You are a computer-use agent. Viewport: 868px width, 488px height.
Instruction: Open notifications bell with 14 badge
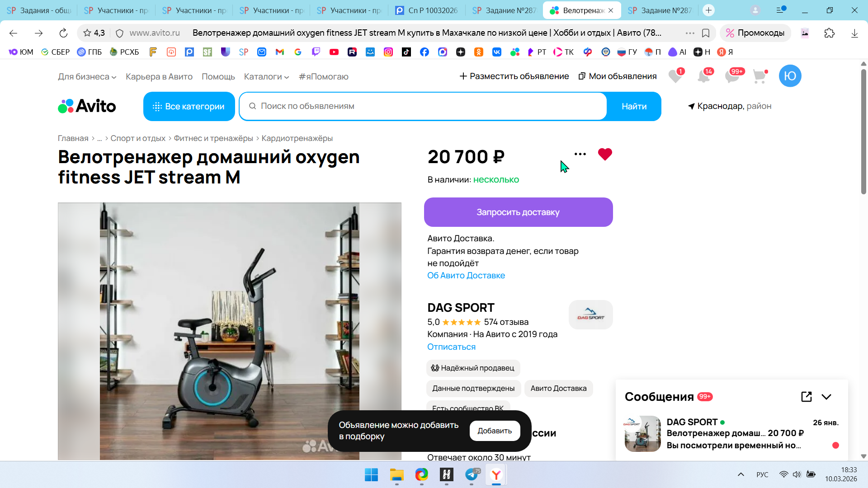click(703, 76)
